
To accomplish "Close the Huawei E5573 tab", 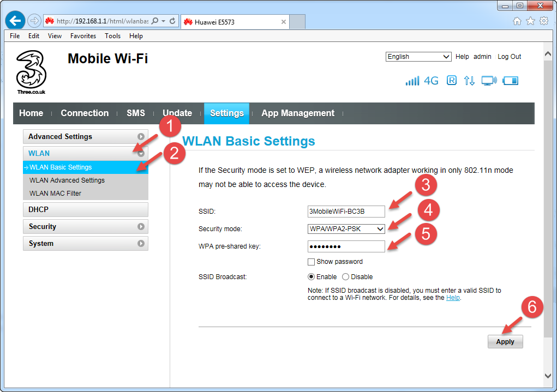I will click(x=284, y=22).
